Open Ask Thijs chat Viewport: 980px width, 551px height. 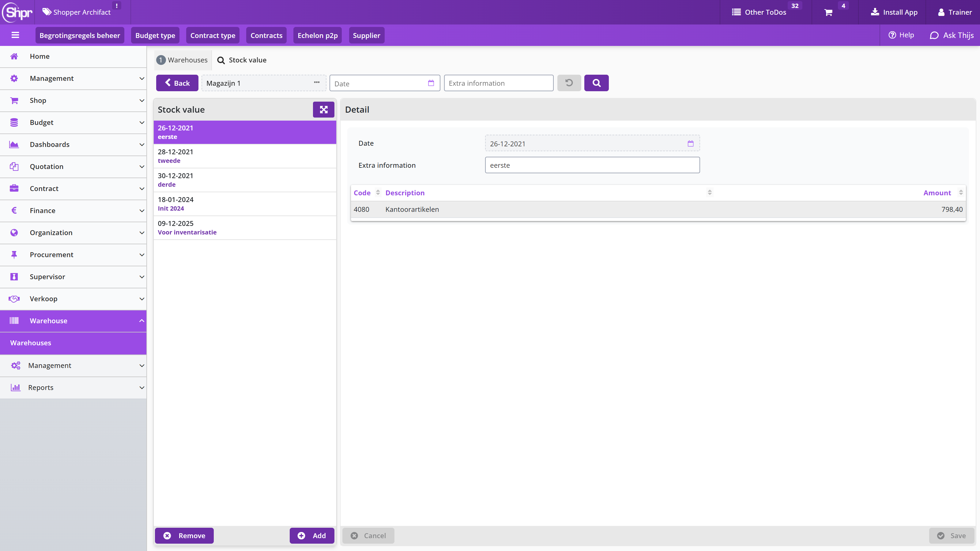pos(952,35)
